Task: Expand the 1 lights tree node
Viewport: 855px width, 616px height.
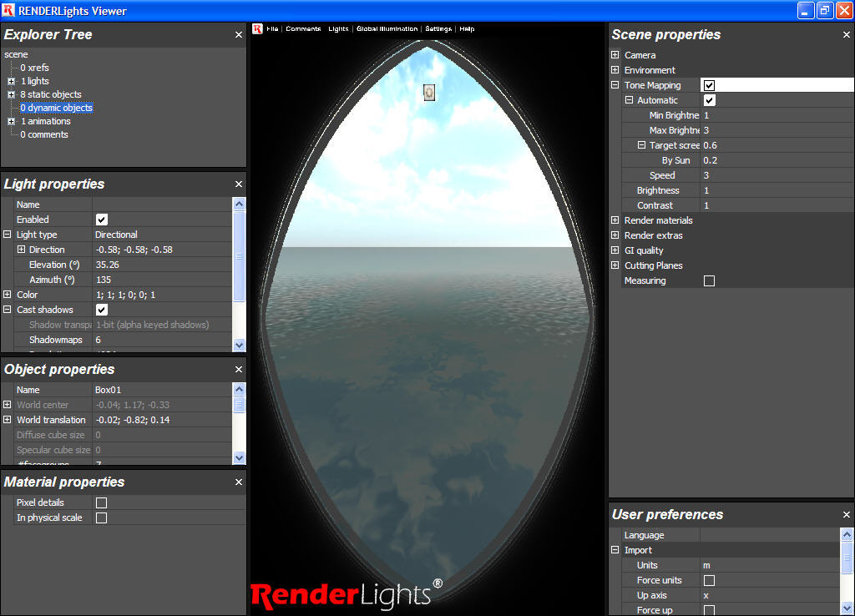Action: (x=11, y=81)
